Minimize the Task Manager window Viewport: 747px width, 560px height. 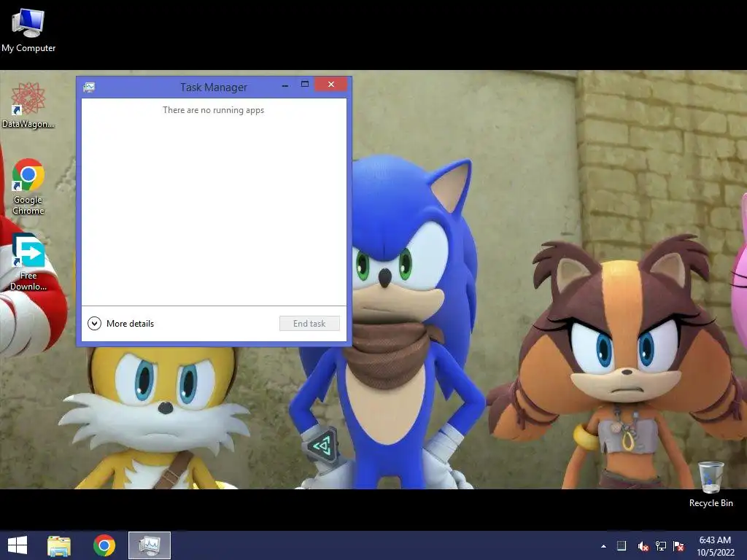click(x=285, y=85)
